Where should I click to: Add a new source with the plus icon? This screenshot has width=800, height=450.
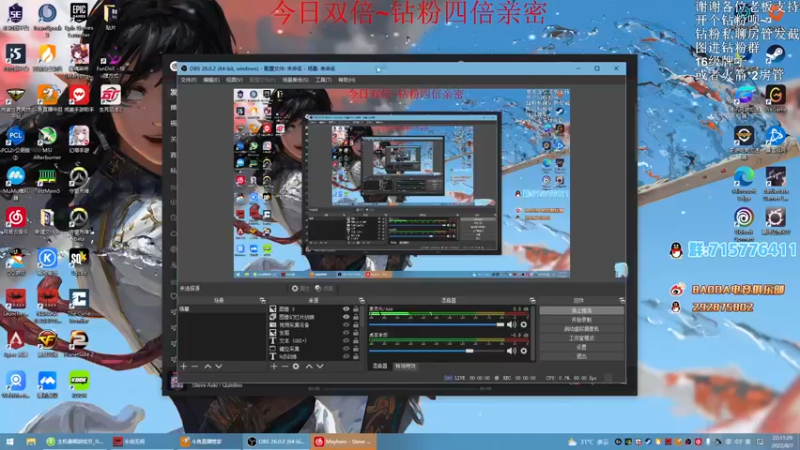pyautogui.click(x=274, y=366)
